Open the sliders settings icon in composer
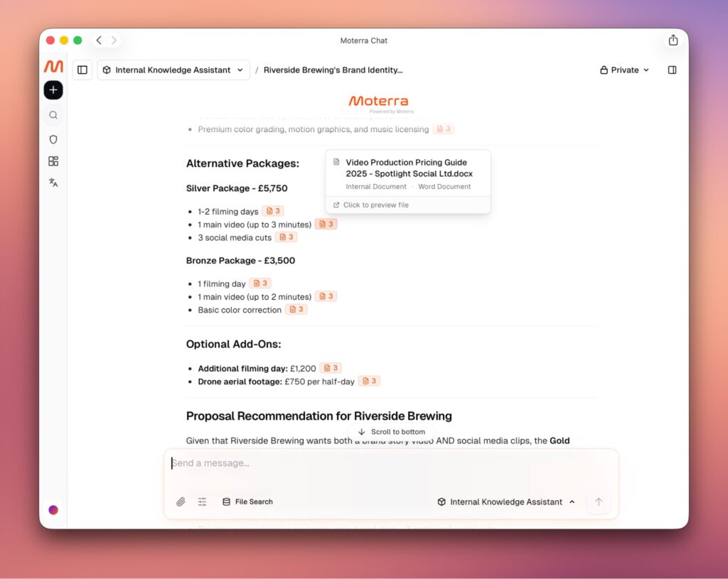The height and width of the screenshot is (579, 728). click(x=202, y=502)
